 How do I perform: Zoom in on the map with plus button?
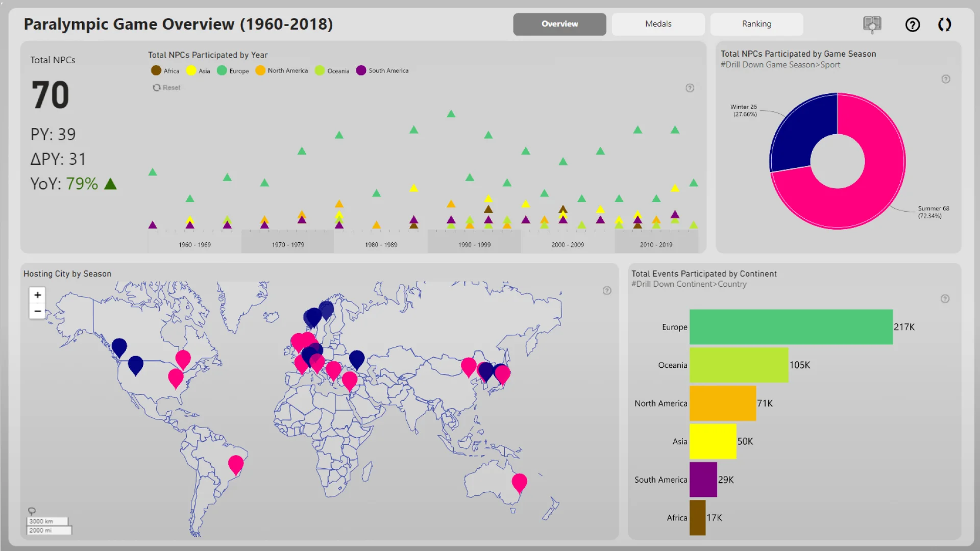click(x=37, y=295)
